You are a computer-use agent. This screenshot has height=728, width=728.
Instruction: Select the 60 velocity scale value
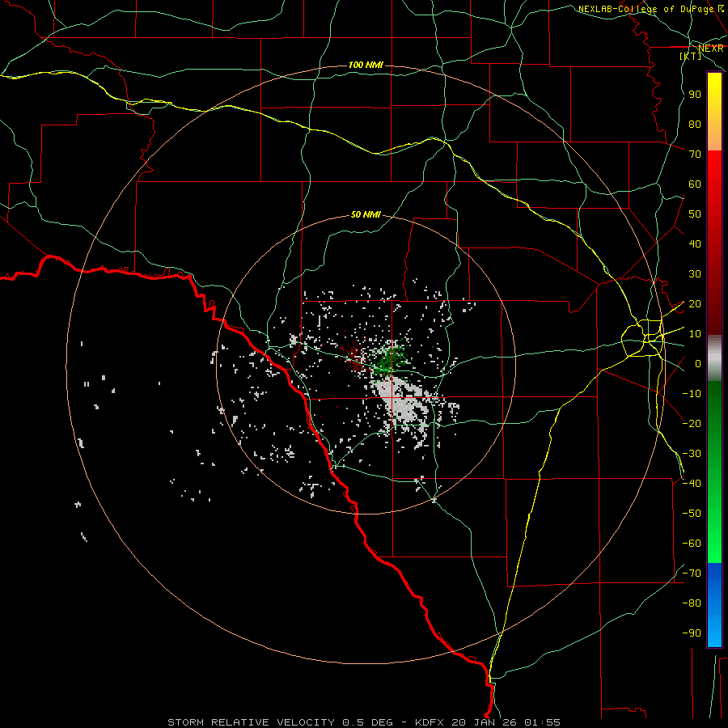click(x=695, y=184)
